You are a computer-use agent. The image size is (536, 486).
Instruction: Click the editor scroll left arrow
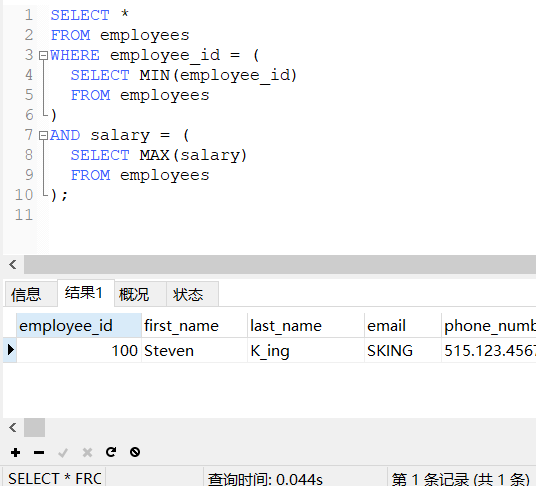click(13, 264)
